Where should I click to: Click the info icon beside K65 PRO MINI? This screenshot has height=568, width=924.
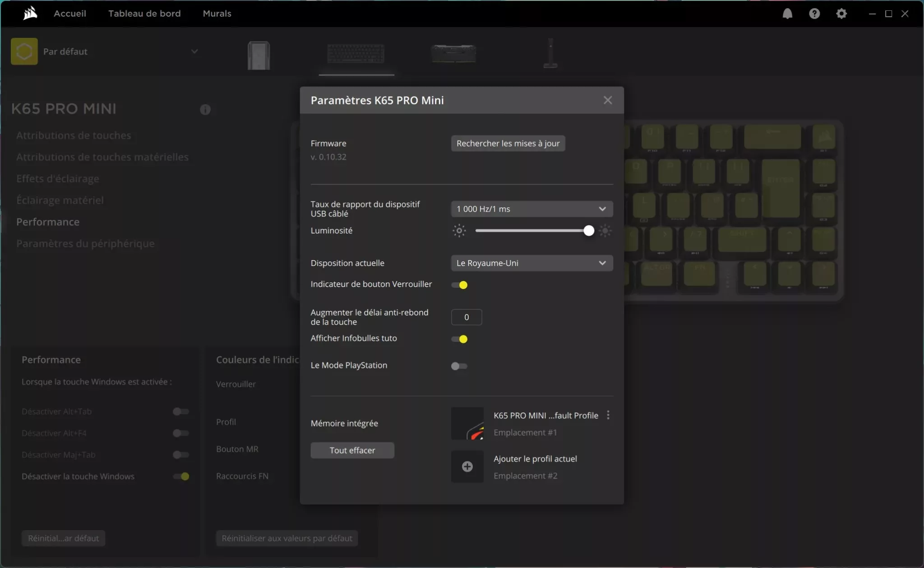click(x=206, y=110)
